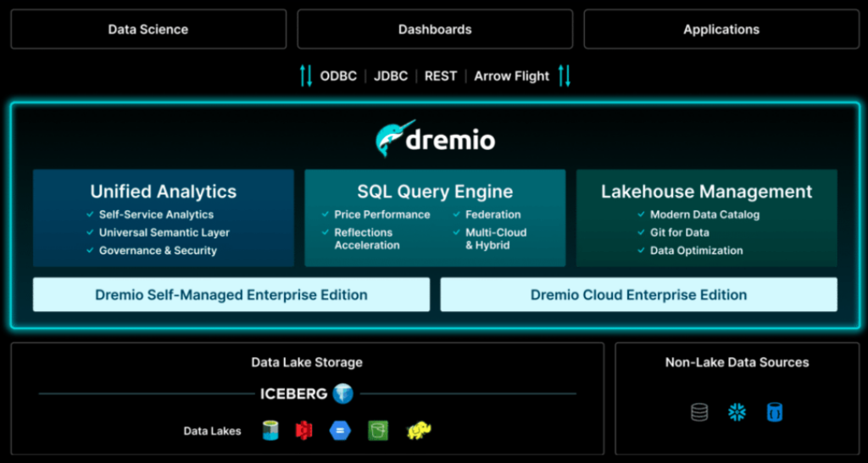Select the yellow Hadoop elephant icon
Screen dimensions: 868x463
point(419,430)
